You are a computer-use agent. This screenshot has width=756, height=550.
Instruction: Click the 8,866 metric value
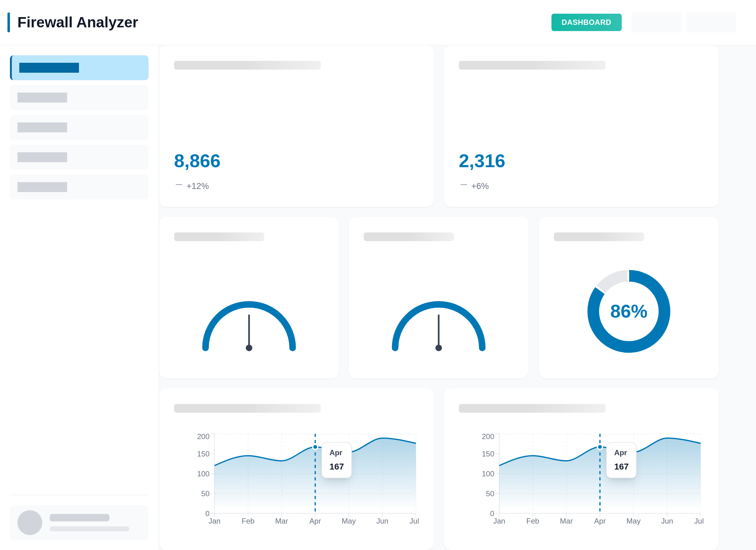pyautogui.click(x=197, y=161)
